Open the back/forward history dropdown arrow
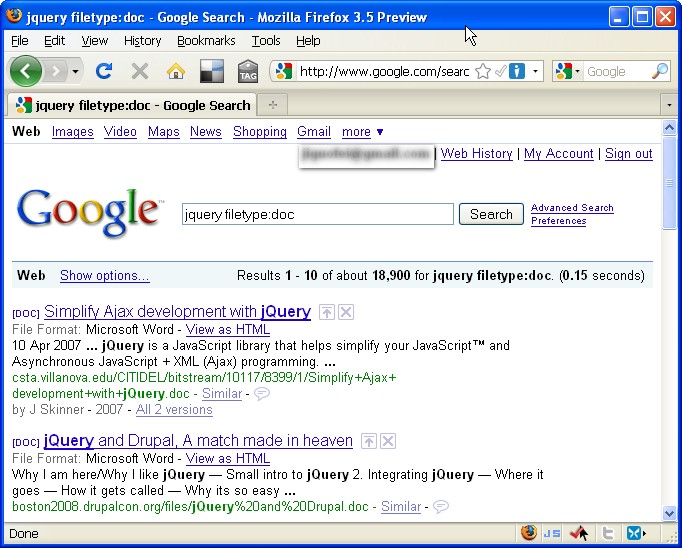The height and width of the screenshot is (548, 682). pyautogui.click(x=75, y=71)
